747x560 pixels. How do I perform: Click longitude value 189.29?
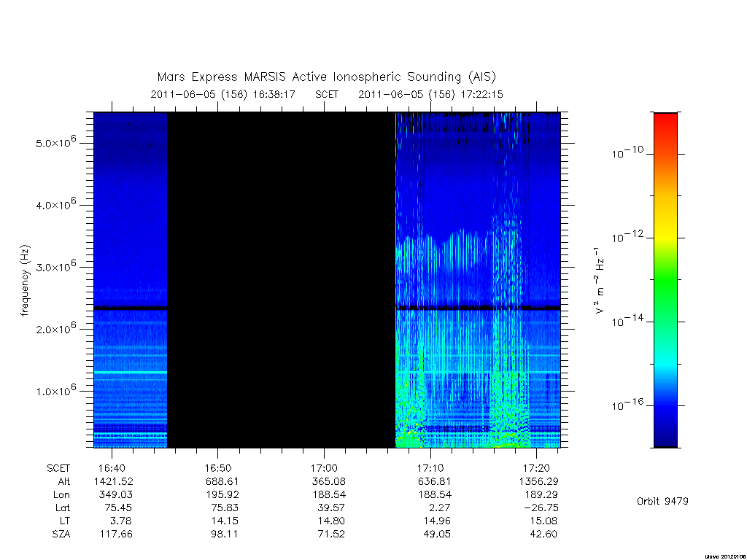click(541, 495)
